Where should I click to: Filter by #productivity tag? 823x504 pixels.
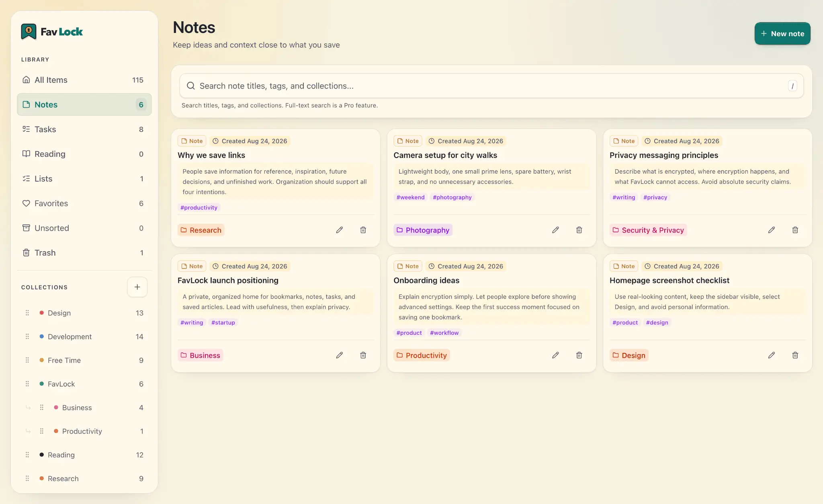click(199, 207)
